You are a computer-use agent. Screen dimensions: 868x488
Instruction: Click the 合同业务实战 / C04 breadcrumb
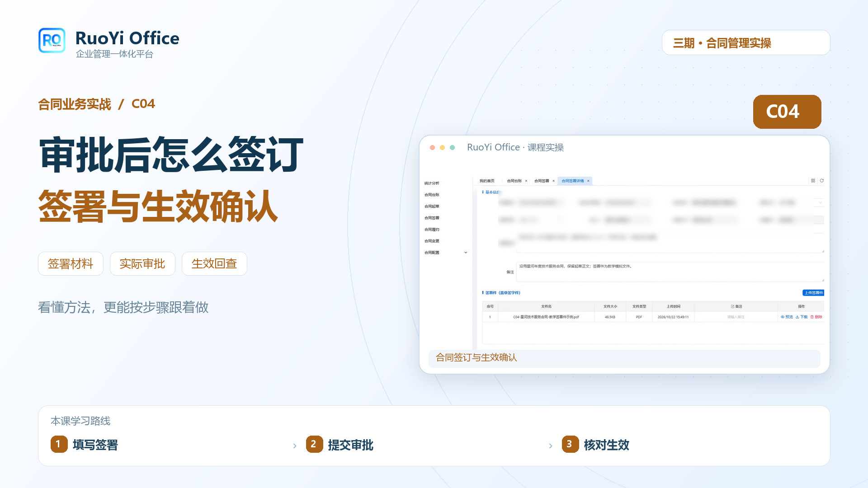click(97, 104)
